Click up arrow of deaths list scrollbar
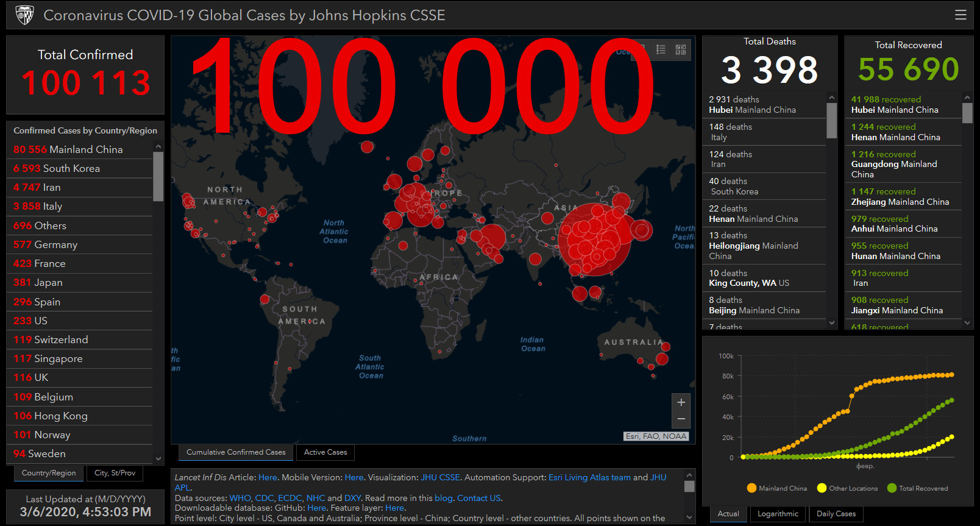The width and height of the screenshot is (980, 526). click(x=832, y=98)
